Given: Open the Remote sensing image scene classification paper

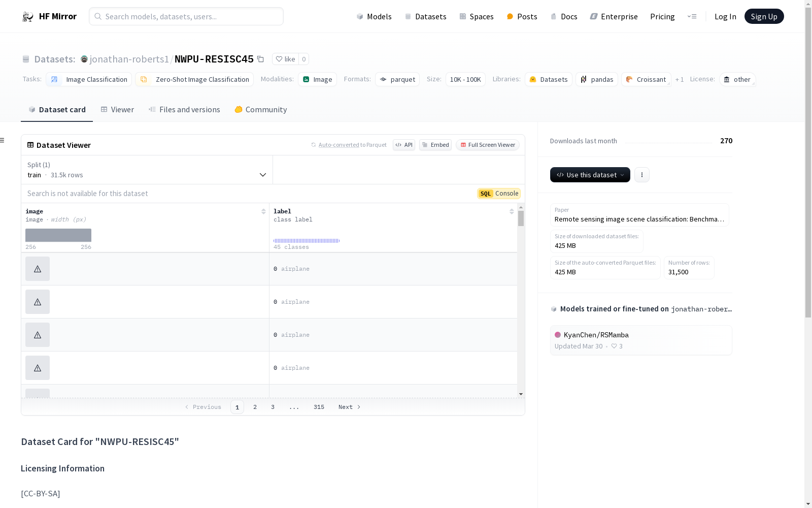Looking at the screenshot, I should [x=639, y=215].
